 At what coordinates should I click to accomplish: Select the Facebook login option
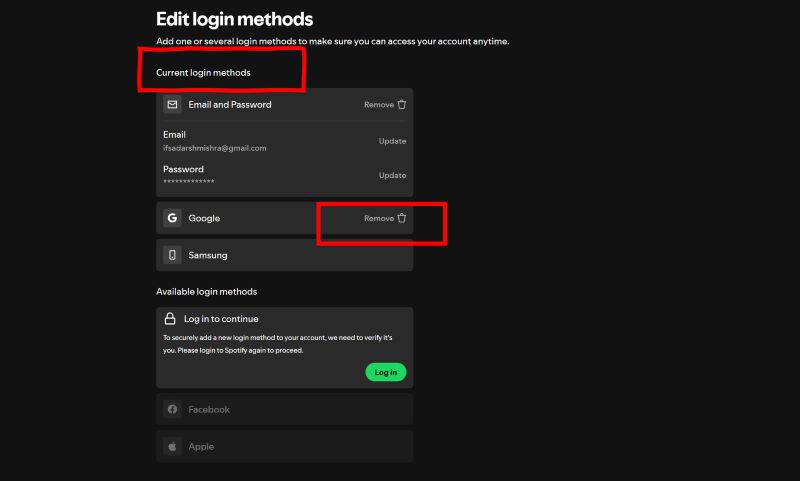(285, 410)
